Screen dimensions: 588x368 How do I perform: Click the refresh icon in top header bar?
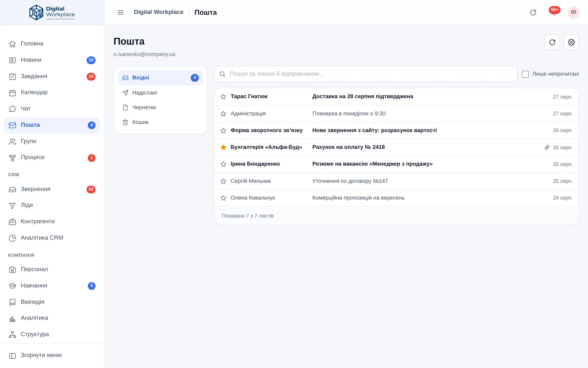(x=533, y=13)
